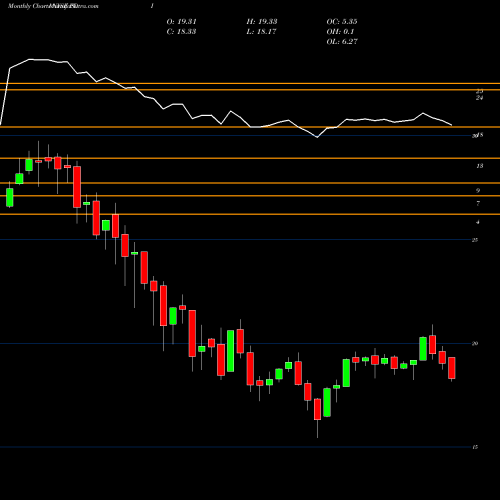This screenshot has width=500, height=500.
Task: Click the Monthly Chart title text
Action: click(x=28, y=6)
